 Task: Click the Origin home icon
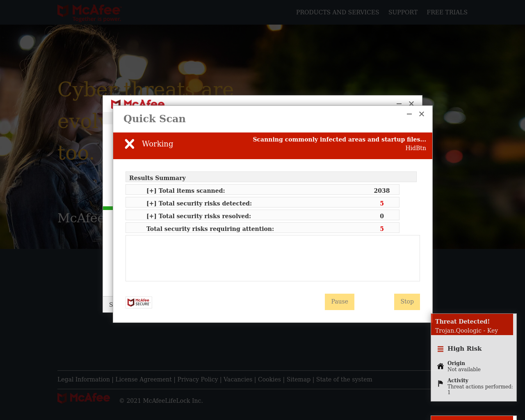(441, 366)
